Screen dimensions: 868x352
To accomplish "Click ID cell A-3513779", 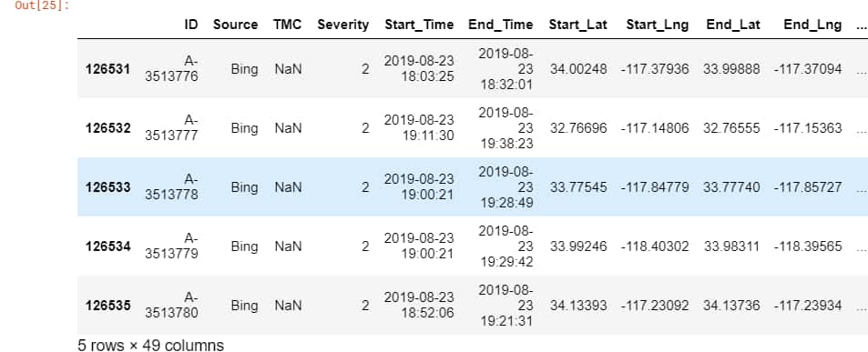I will (x=171, y=246).
